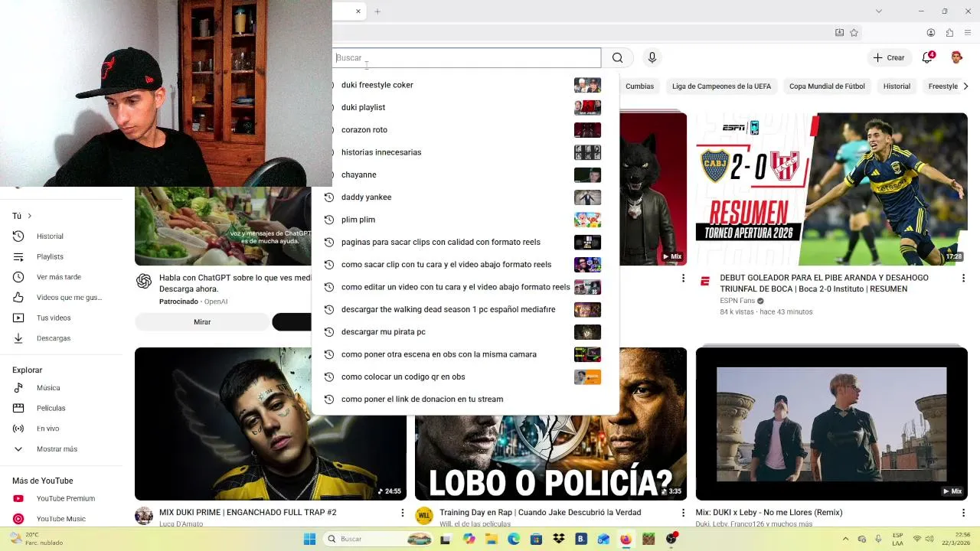
Task: Expand the list-all-tabs chevron
Action: (x=879, y=11)
